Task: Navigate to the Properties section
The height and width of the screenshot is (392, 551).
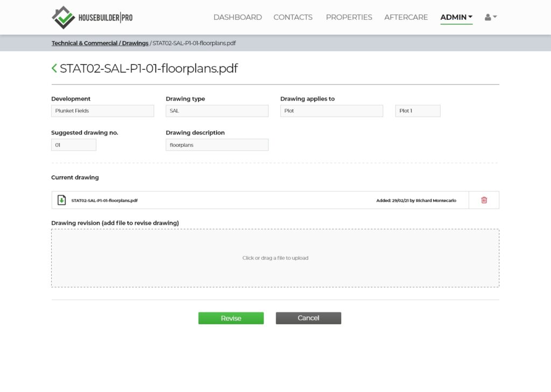Action: coord(349,17)
